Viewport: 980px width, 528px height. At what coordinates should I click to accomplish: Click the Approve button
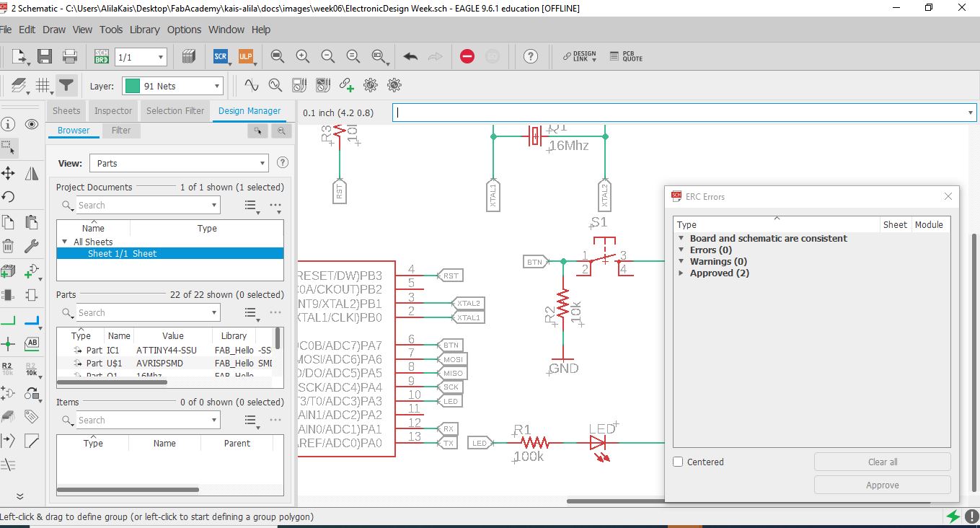[x=882, y=485]
